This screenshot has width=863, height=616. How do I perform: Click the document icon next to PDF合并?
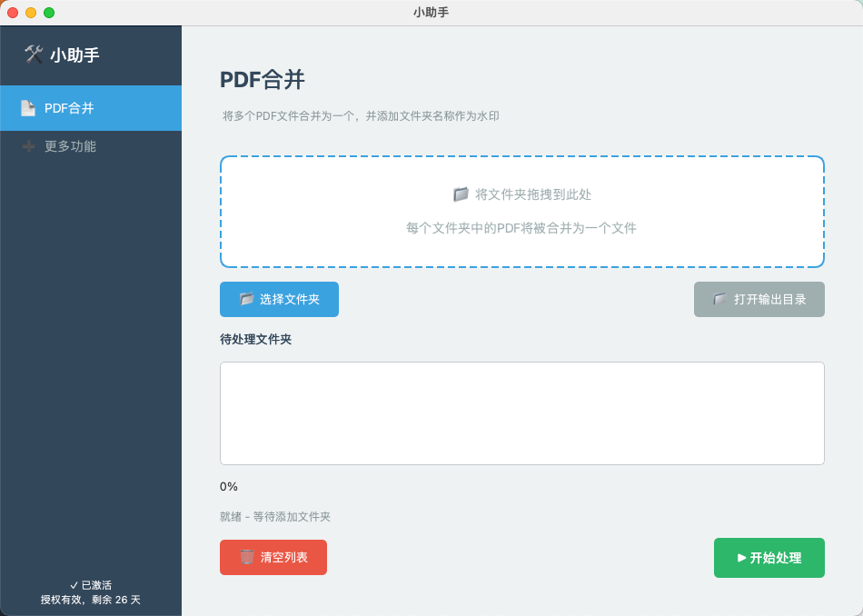(x=27, y=108)
